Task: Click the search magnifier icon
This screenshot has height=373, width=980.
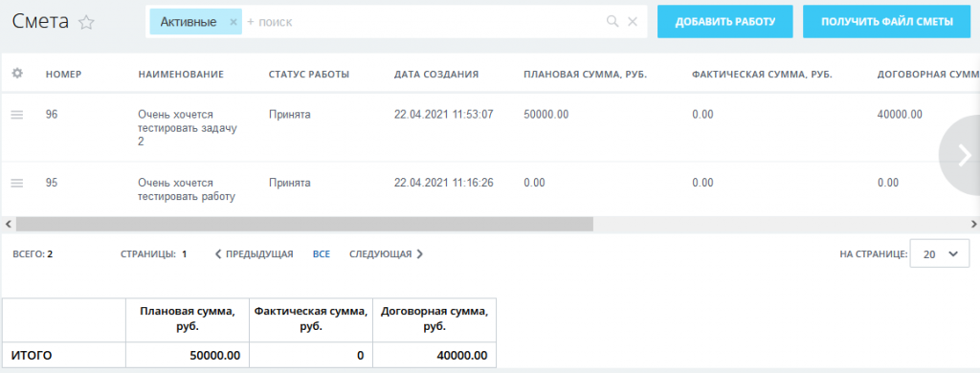Action: pyautogui.click(x=612, y=22)
